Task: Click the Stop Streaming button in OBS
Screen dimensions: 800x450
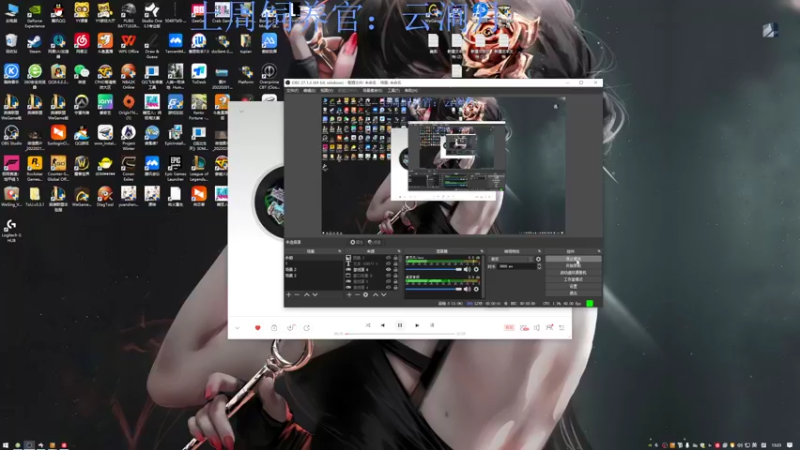Action: pos(573,259)
